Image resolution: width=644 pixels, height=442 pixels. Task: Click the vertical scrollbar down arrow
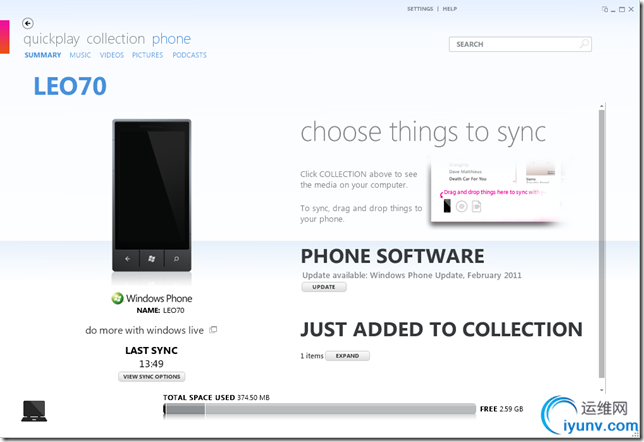point(602,390)
